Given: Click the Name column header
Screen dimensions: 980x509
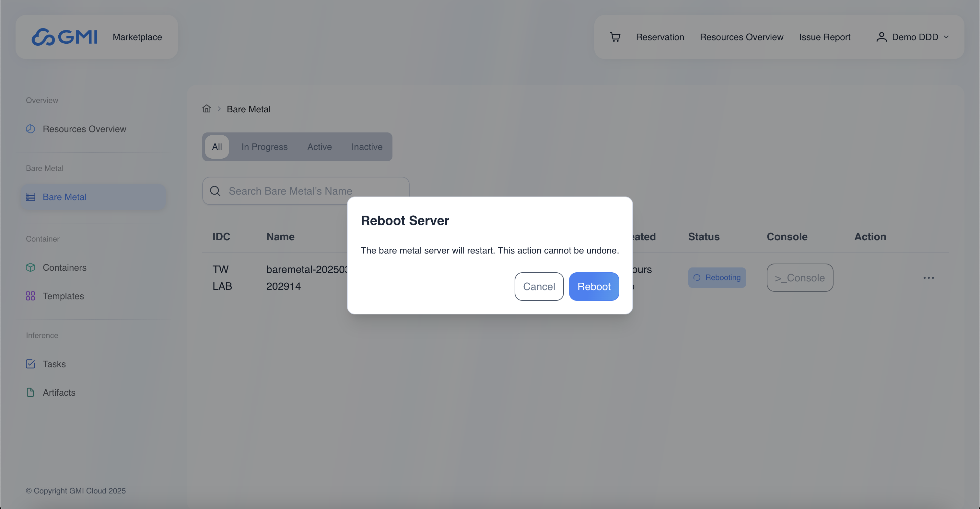Looking at the screenshot, I should click(x=280, y=236).
